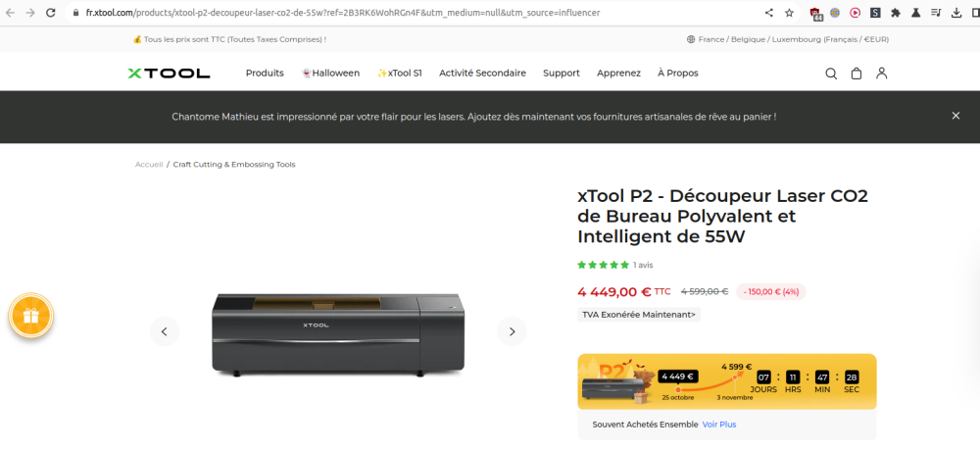The width and height of the screenshot is (980, 452).
Task: Go to Accueil breadcrumb link
Action: pyautogui.click(x=149, y=165)
